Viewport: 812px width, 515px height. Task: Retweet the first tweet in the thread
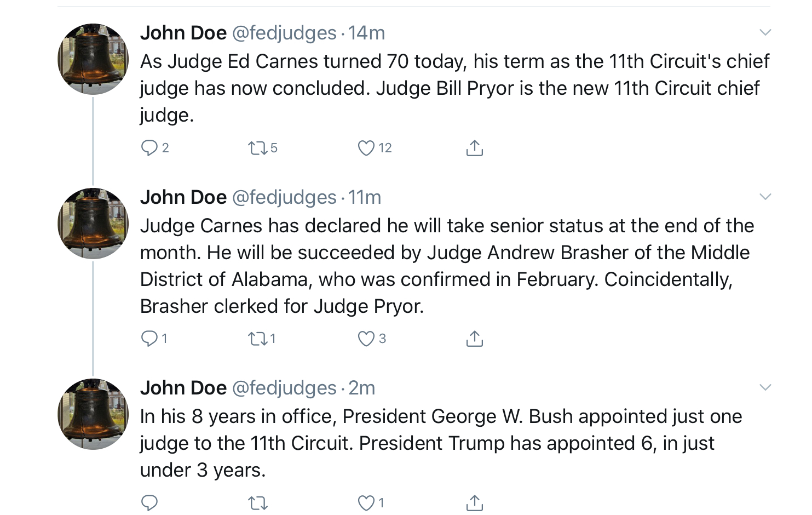pos(257,147)
